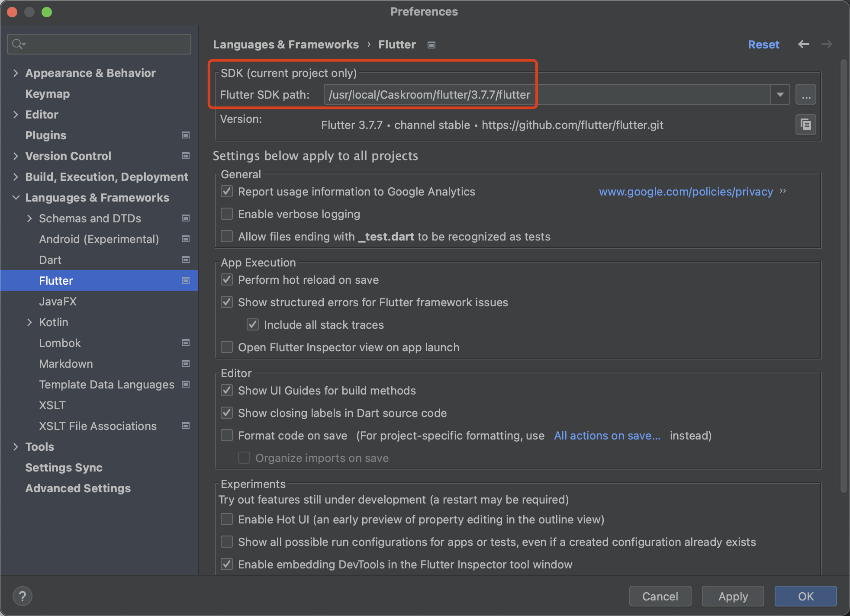
Task: Click project icon beside Android (Experimental)
Action: coord(186,239)
